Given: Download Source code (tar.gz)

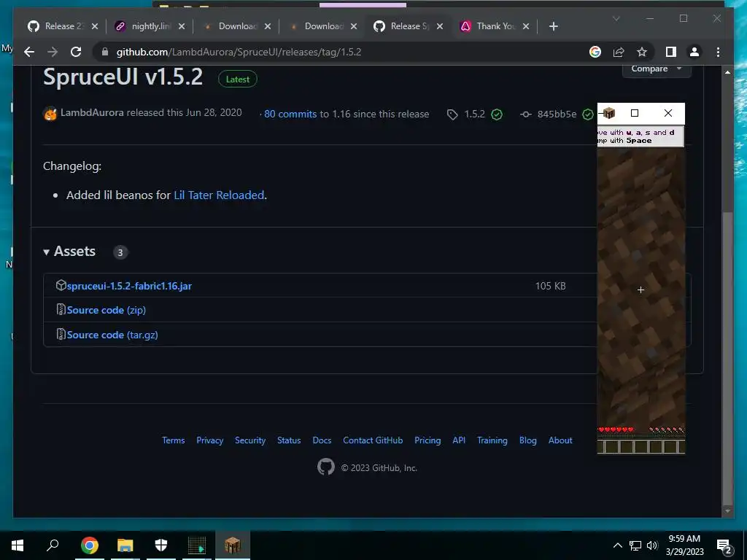Looking at the screenshot, I should [x=112, y=335].
